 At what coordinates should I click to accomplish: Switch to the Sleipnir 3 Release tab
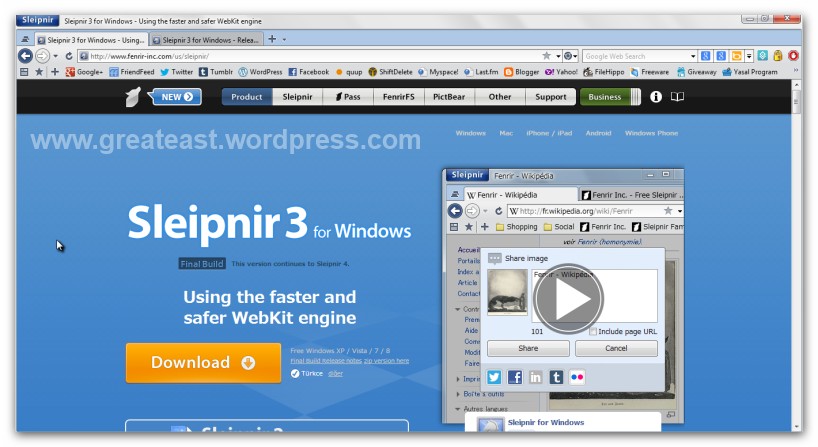(x=208, y=40)
